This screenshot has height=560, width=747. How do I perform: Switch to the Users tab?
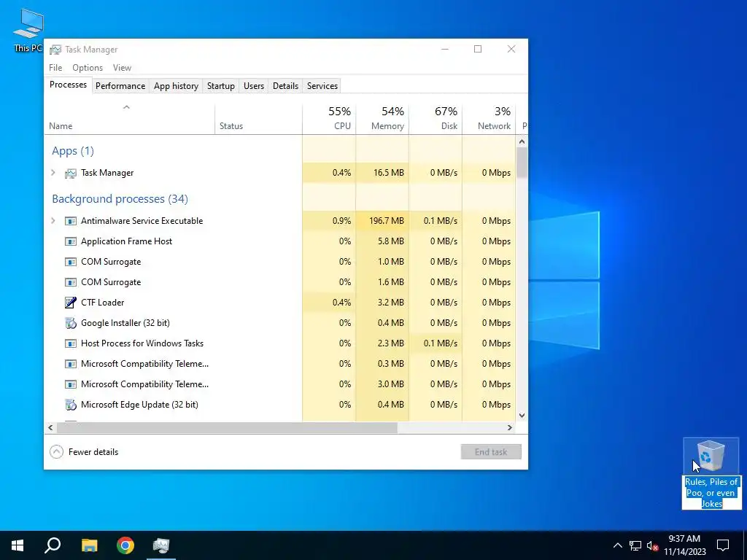[x=253, y=86]
